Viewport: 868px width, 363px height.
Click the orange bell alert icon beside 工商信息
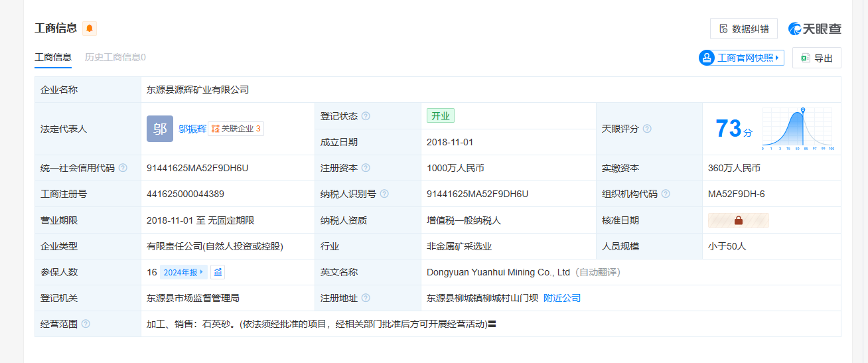click(x=90, y=29)
